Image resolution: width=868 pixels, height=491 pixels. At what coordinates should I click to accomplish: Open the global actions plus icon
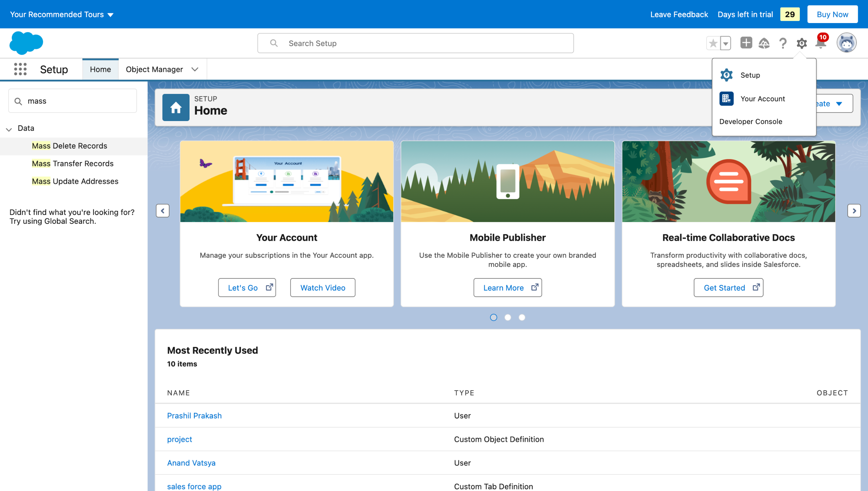tap(746, 43)
